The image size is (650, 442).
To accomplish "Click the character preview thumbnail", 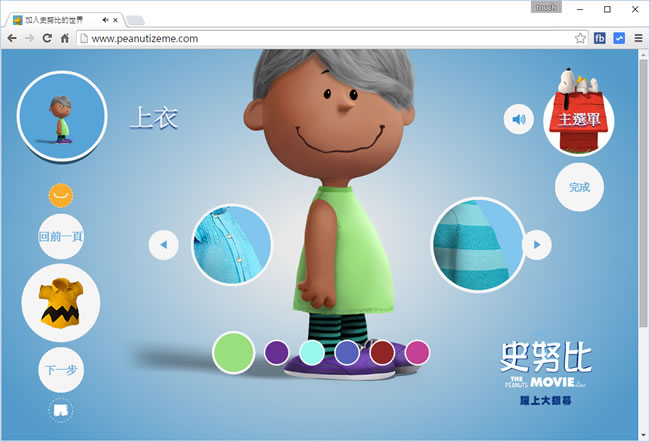I will (62, 116).
